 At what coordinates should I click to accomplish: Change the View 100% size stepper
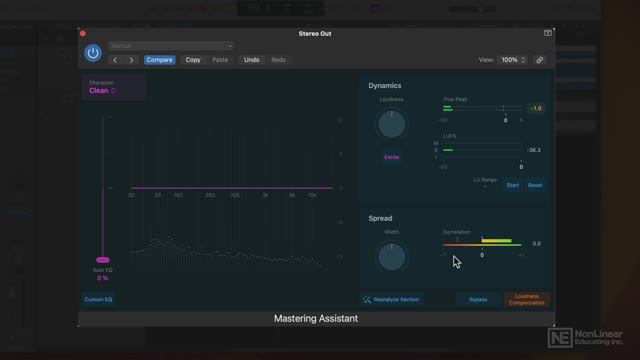coord(513,60)
